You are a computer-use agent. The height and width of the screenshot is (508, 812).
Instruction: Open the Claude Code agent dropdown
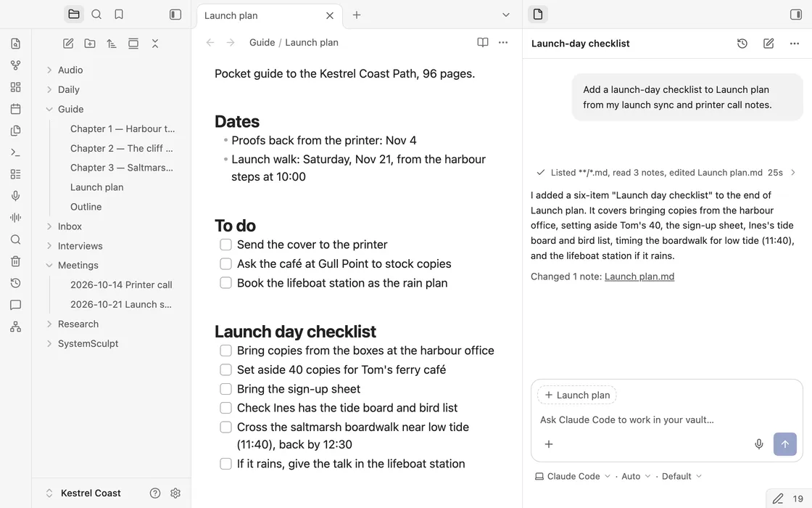[573, 476]
